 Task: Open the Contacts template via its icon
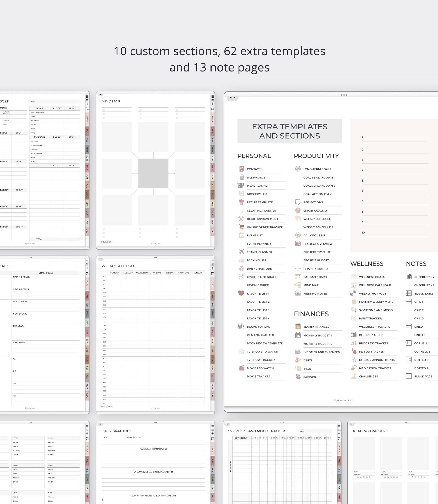coord(241,169)
